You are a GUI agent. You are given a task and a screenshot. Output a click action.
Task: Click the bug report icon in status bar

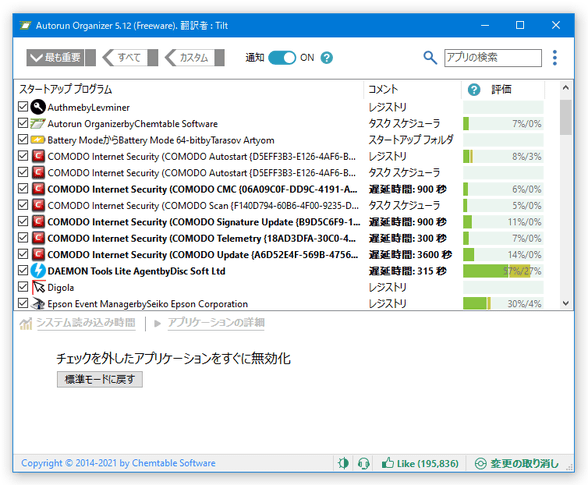[x=343, y=463]
